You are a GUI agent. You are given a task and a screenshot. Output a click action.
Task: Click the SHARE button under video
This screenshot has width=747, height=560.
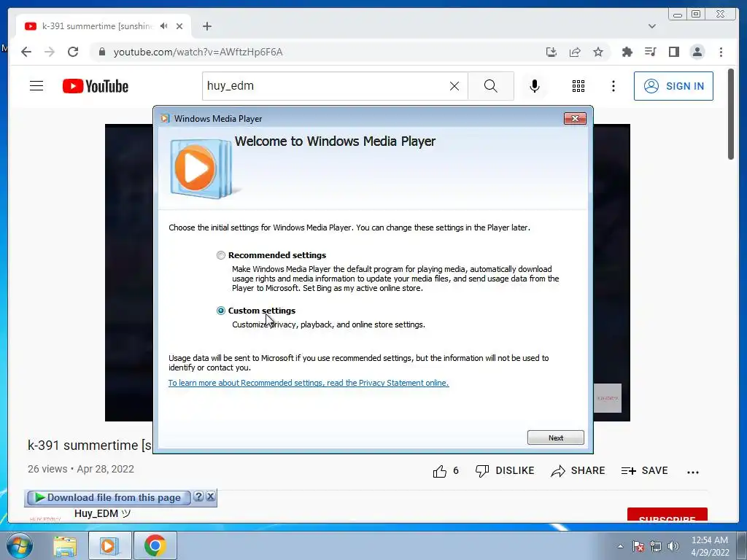click(578, 470)
